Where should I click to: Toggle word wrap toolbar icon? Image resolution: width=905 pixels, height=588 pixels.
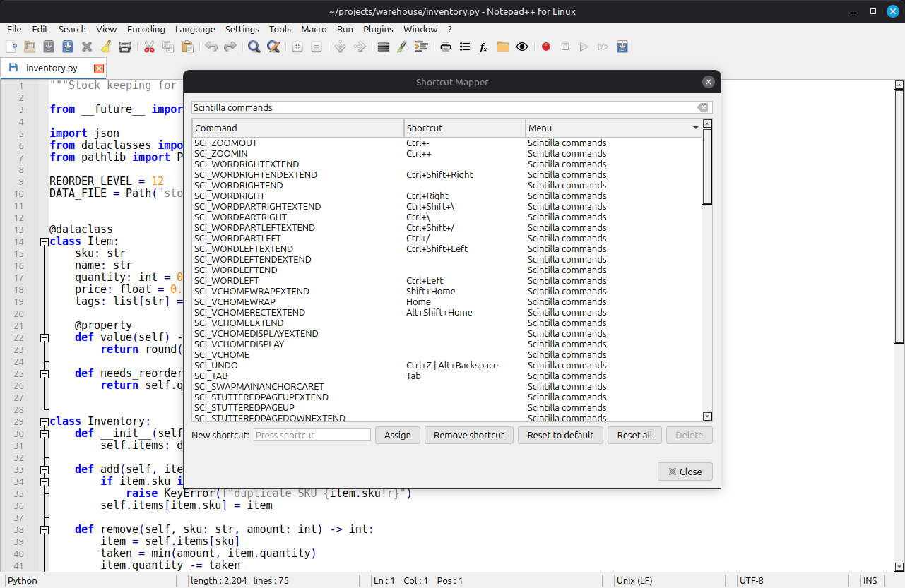(384, 47)
